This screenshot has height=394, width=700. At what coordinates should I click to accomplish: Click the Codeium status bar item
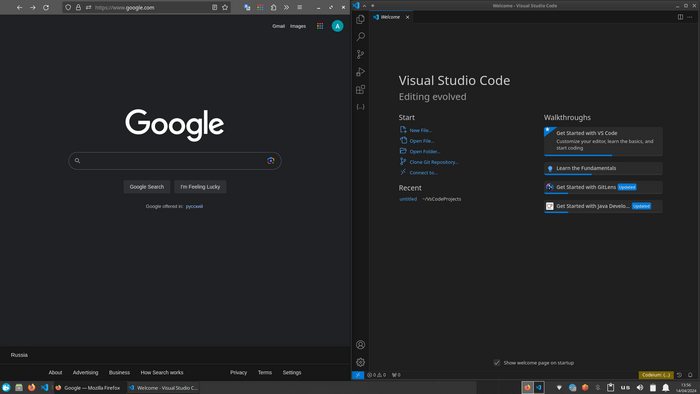coord(656,375)
